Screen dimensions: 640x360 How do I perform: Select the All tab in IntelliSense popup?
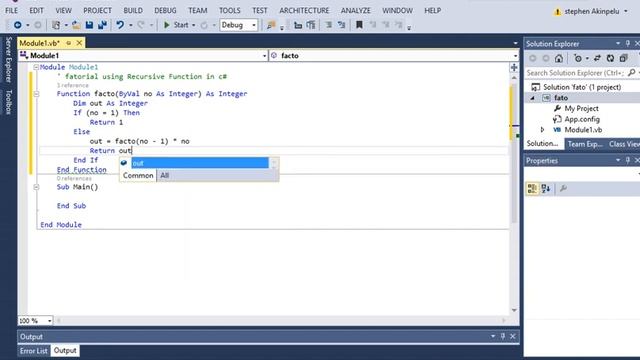164,176
